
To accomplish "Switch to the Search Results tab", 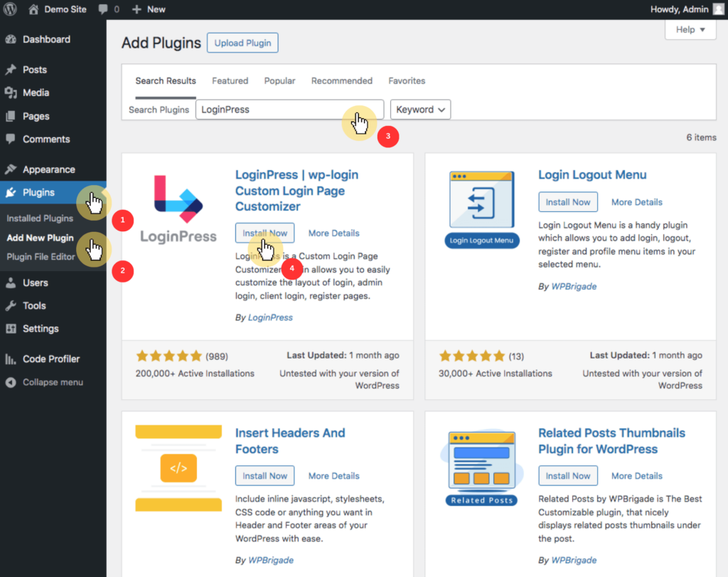I will click(x=166, y=81).
